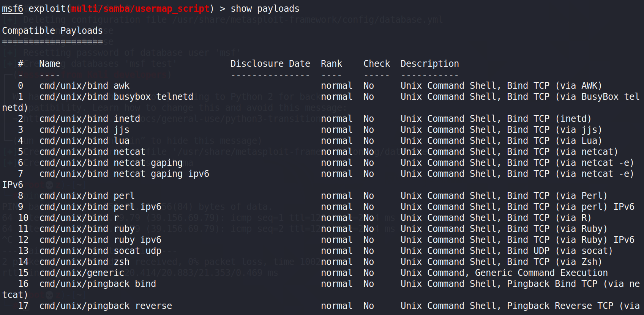This screenshot has height=315, width=644.
Task: Click the msf6 prompt text
Action: tap(13, 9)
